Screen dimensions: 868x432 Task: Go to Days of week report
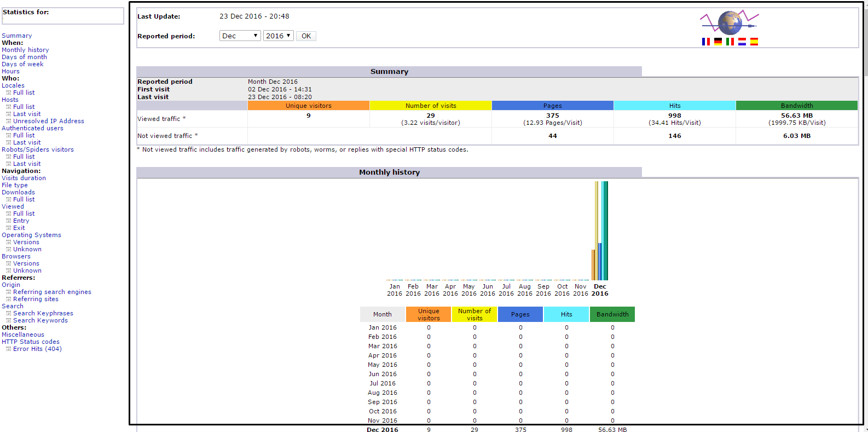pos(22,64)
